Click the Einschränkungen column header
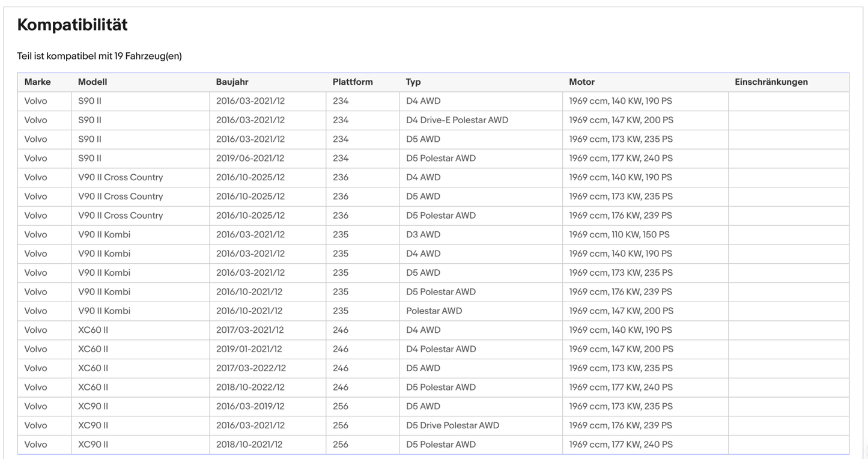Screen dimensions: 868x459 pyautogui.click(x=771, y=82)
